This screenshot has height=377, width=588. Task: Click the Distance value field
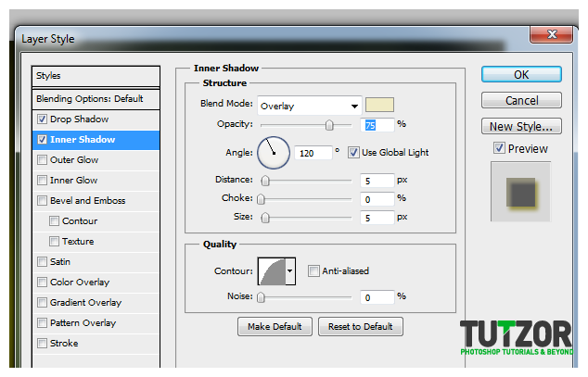[377, 181]
